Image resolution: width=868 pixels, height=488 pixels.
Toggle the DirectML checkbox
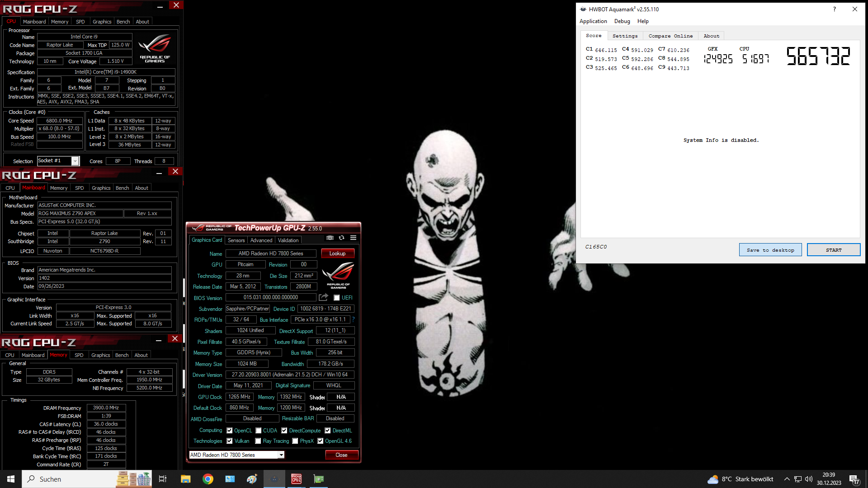tap(328, 431)
